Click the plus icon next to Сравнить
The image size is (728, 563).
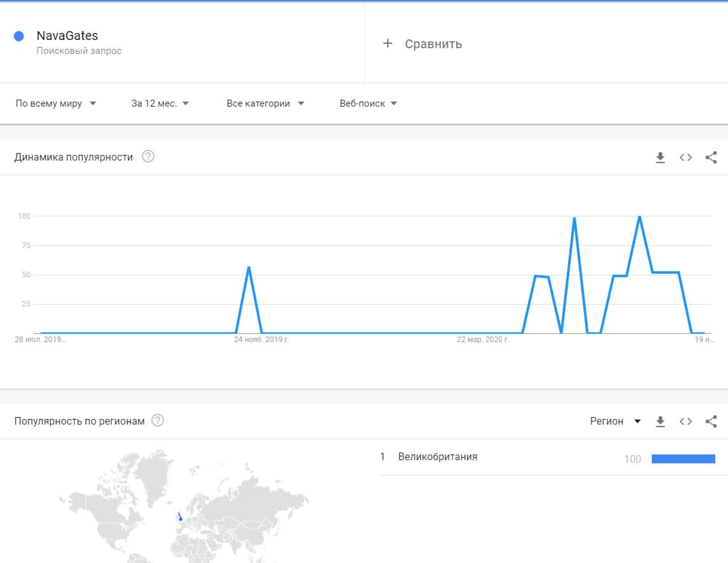(388, 44)
